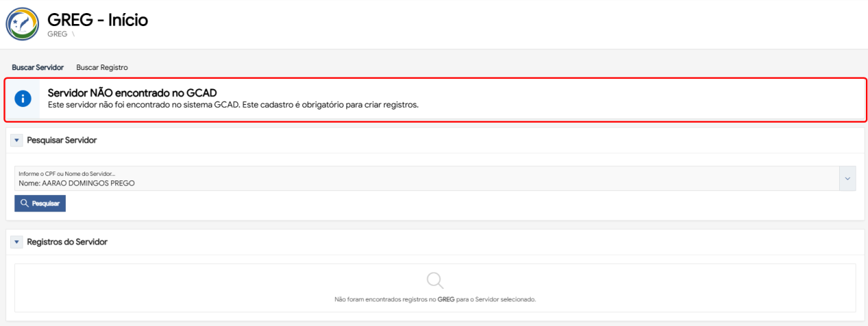Click the GREG application logo
Image resolution: width=868 pixels, height=326 pixels.
coord(23,24)
